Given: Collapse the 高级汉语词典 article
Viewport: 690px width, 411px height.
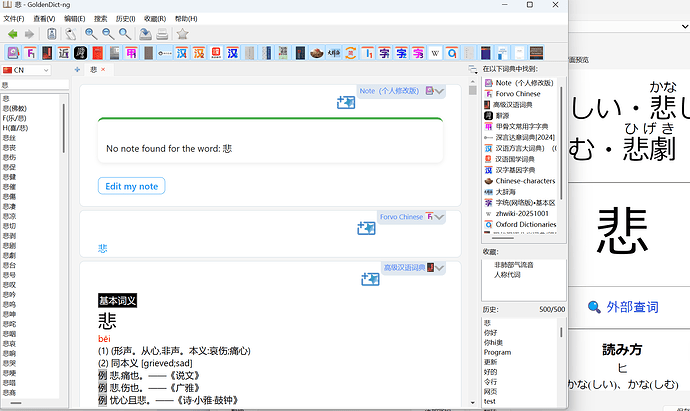Looking at the screenshot, I should (439, 268).
